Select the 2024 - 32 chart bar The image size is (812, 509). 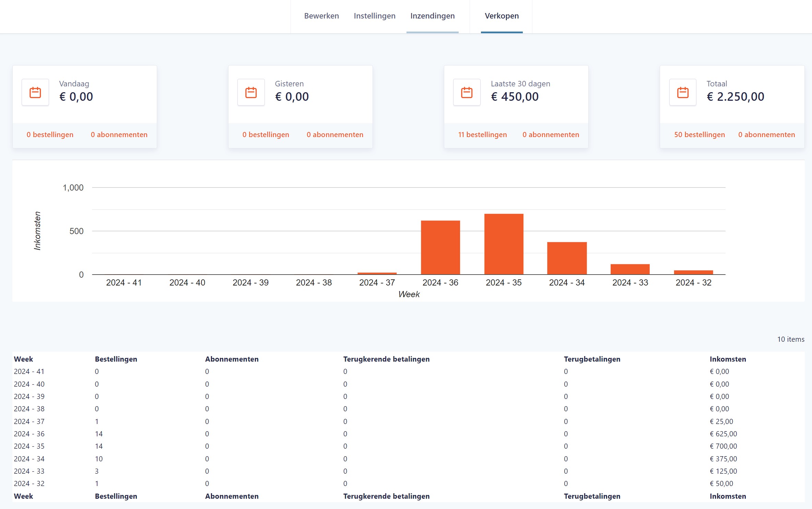pos(694,272)
